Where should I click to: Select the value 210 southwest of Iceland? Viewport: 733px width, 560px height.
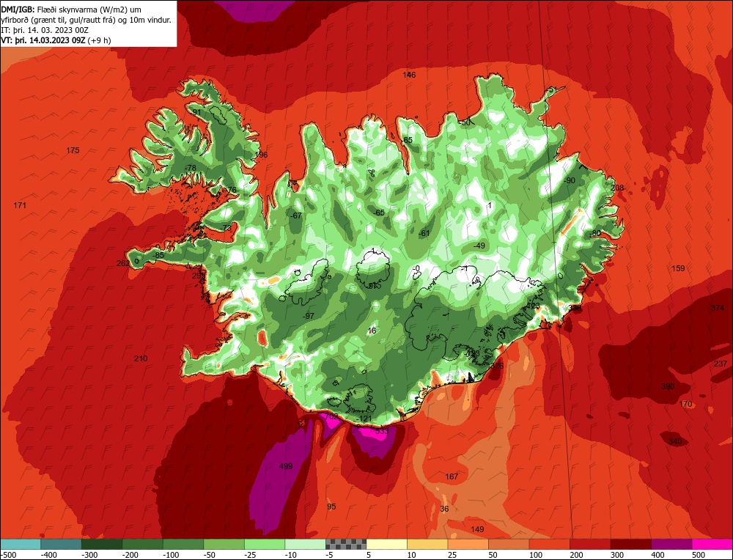[141, 358]
